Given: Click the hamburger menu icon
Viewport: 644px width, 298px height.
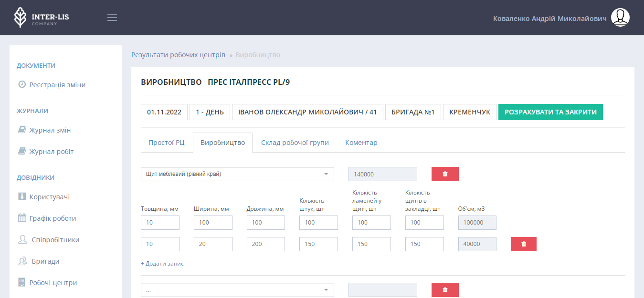Looking at the screenshot, I should tap(112, 18).
